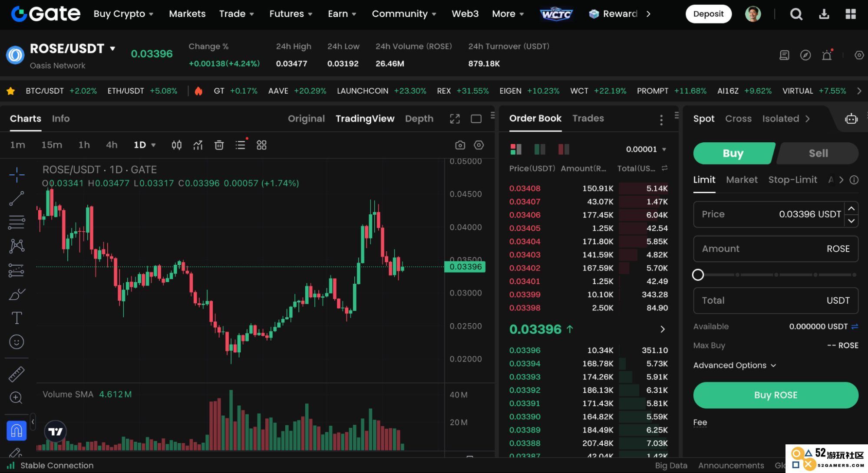Expand the Trade dropdown menu
The height and width of the screenshot is (473, 868).
coord(236,14)
